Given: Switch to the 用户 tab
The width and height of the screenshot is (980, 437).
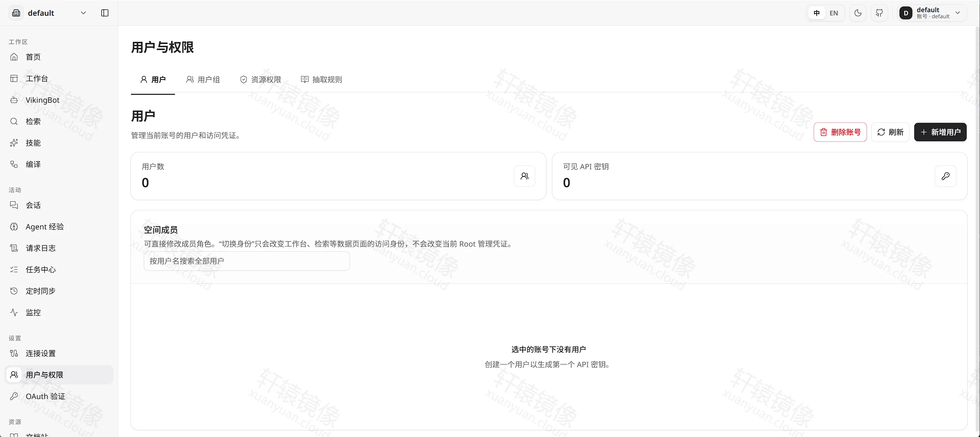Looking at the screenshot, I should (x=153, y=79).
